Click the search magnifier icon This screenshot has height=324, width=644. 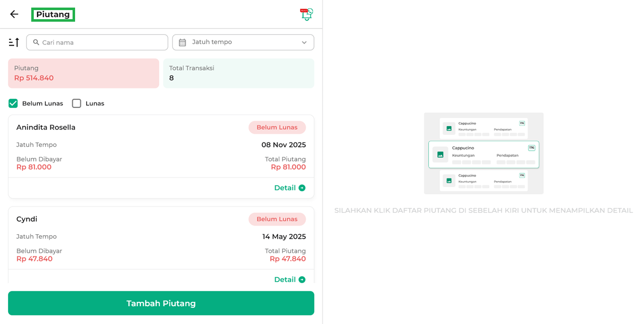[x=36, y=42]
